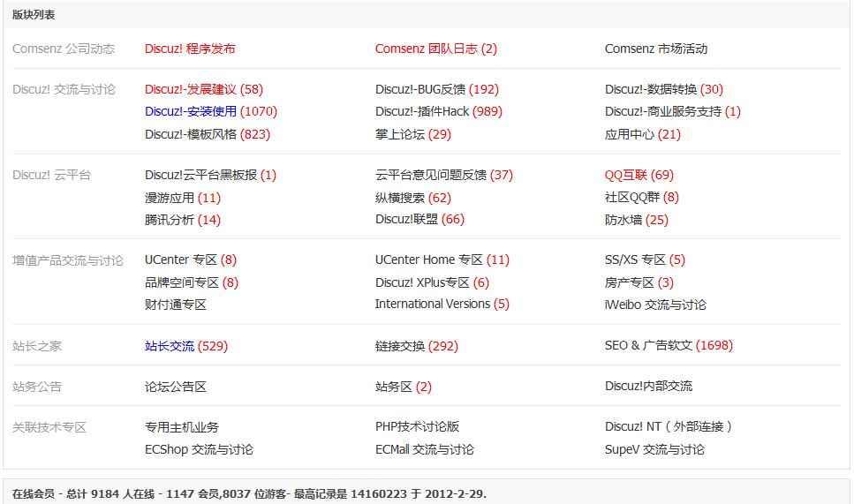This screenshot has width=854, height=504.
Task: Open Comsenz 市场活动 forum
Action: coord(656,49)
